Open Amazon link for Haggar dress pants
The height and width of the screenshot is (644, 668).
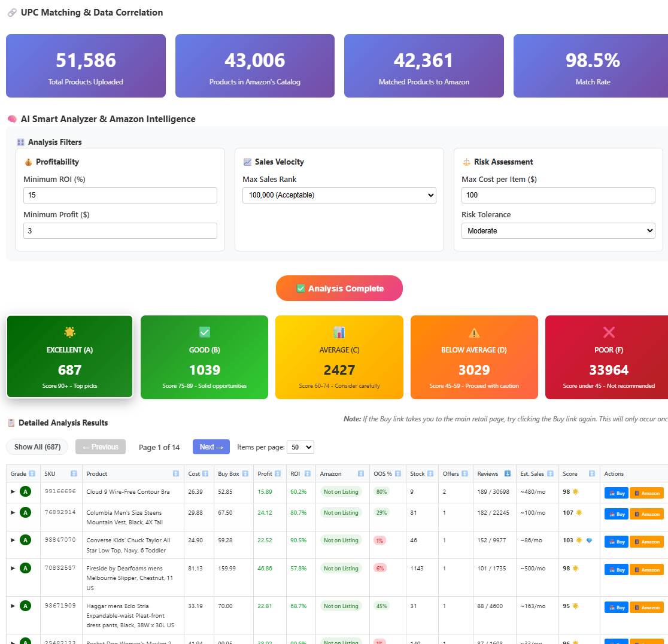[646, 608]
